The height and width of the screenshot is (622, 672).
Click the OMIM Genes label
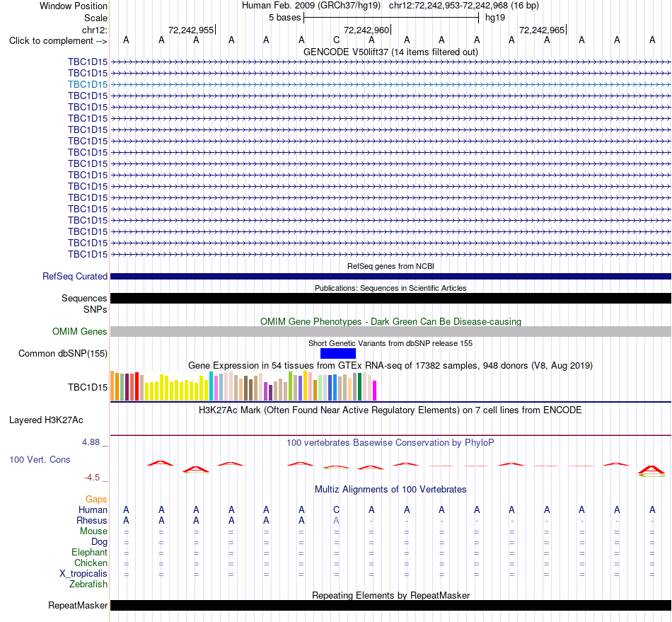point(79,331)
